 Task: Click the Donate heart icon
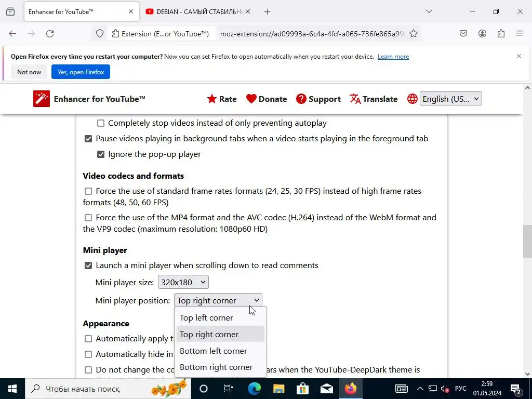[x=251, y=99]
